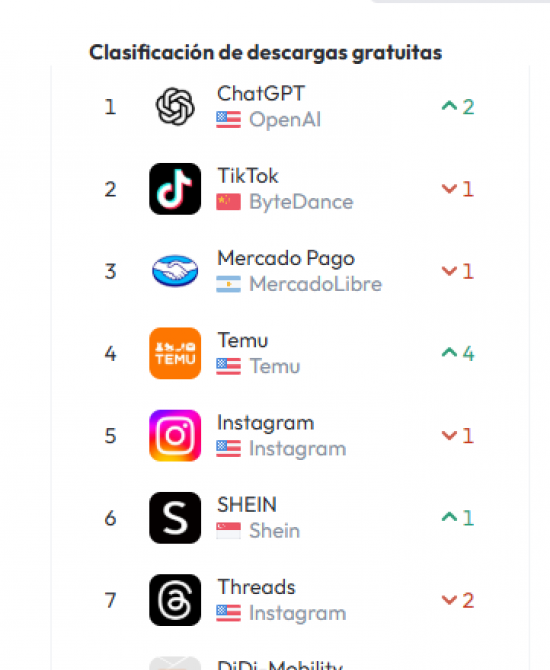The width and height of the screenshot is (550, 670).
Task: Click the China flag next to ByteDance
Action: coord(229,202)
